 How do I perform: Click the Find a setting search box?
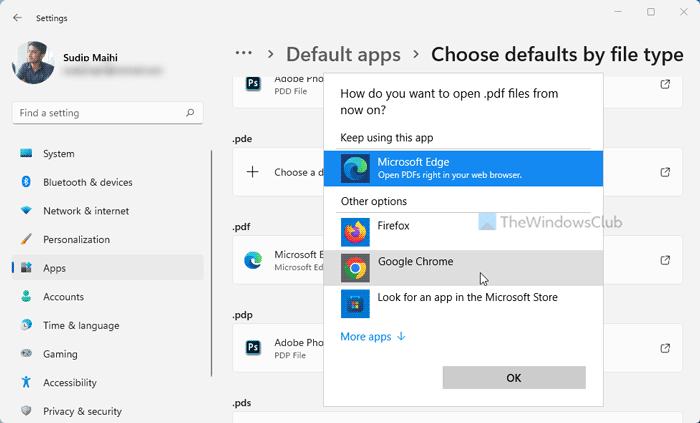pyautogui.click(x=100, y=114)
